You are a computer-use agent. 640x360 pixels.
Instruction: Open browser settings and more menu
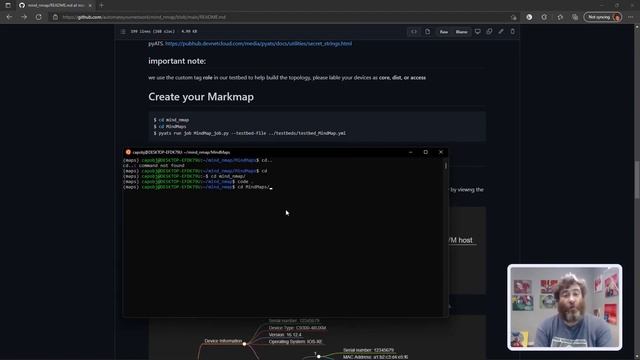coord(631,17)
